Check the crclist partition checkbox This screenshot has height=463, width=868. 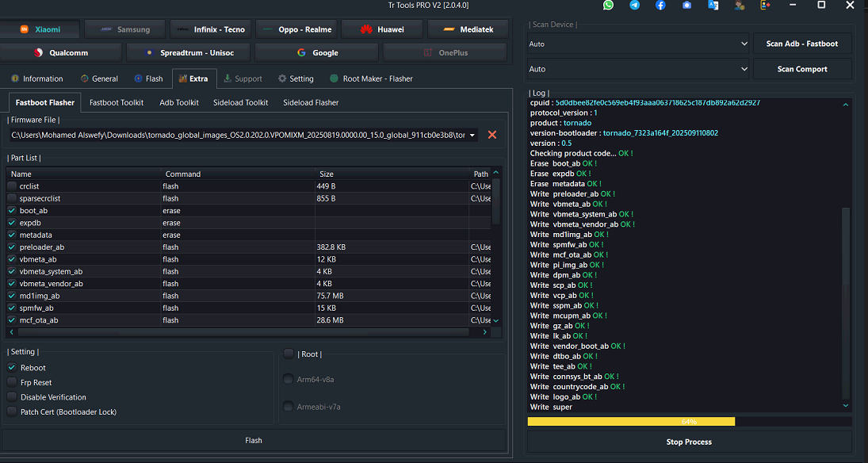[12, 186]
